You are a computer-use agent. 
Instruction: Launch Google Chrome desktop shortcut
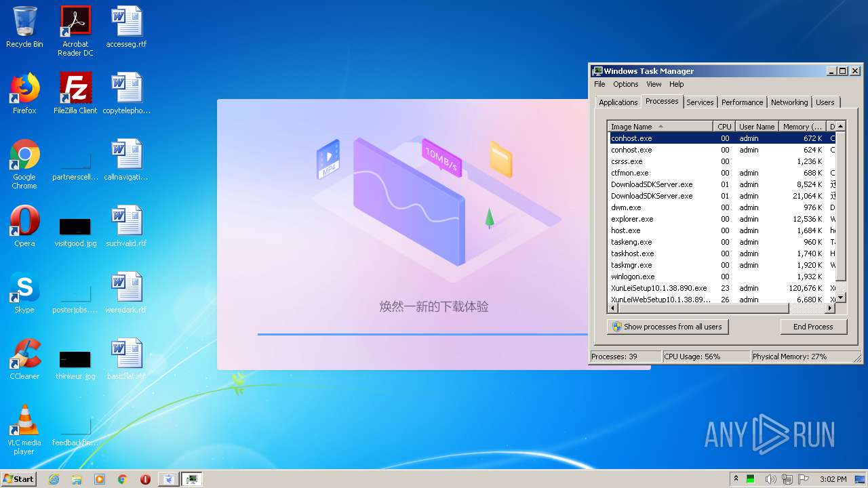click(x=24, y=164)
